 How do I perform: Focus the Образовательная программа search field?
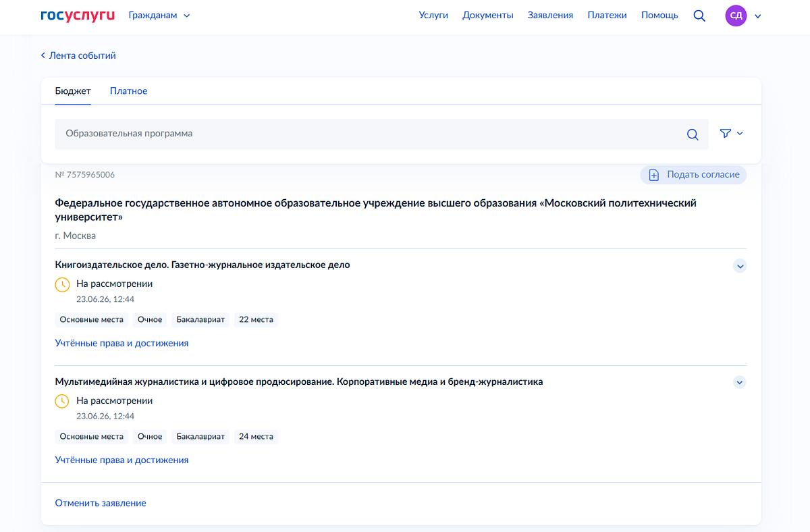(381, 134)
